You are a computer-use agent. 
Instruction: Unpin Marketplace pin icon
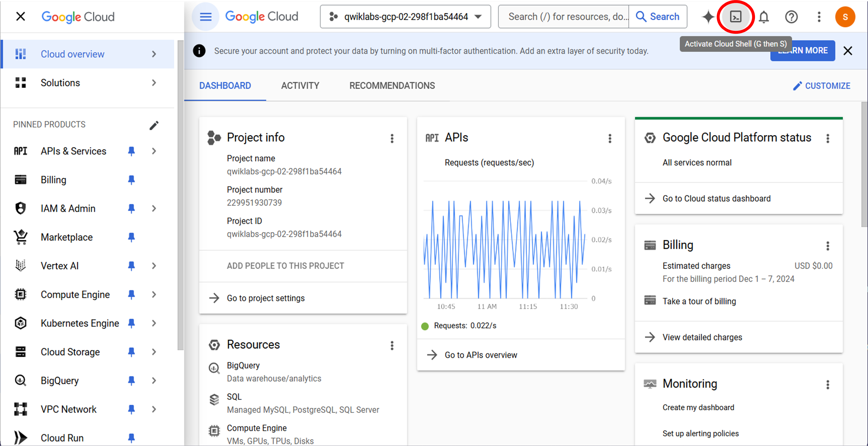coord(132,237)
